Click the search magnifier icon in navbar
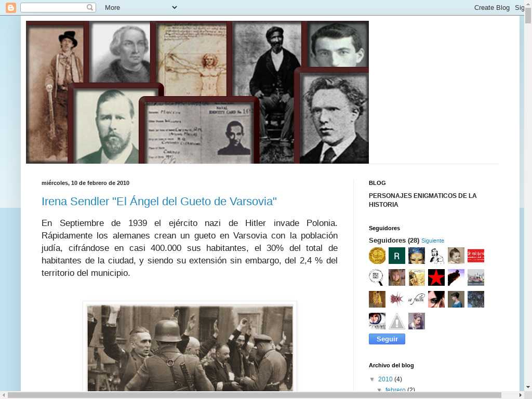532x399 pixels. point(90,7)
